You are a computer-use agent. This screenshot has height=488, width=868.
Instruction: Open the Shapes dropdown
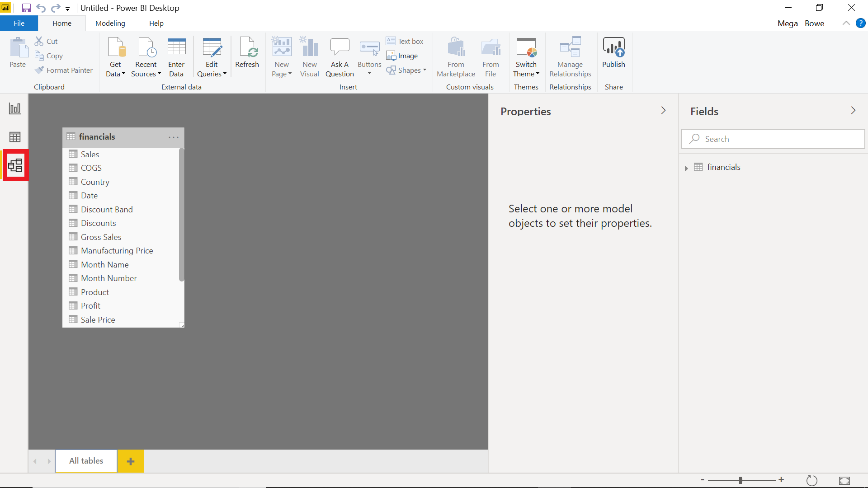[x=406, y=70]
